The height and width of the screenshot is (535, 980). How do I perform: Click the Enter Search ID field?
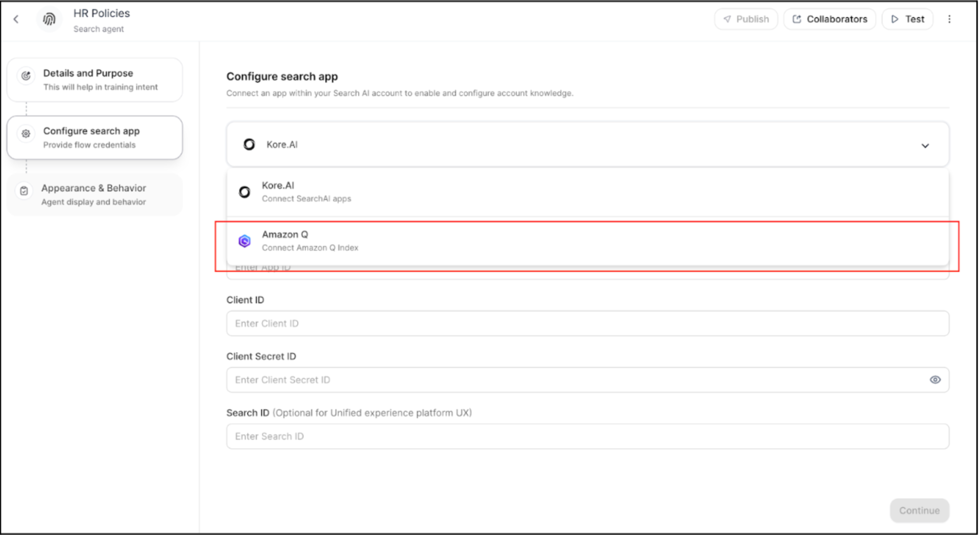click(587, 436)
